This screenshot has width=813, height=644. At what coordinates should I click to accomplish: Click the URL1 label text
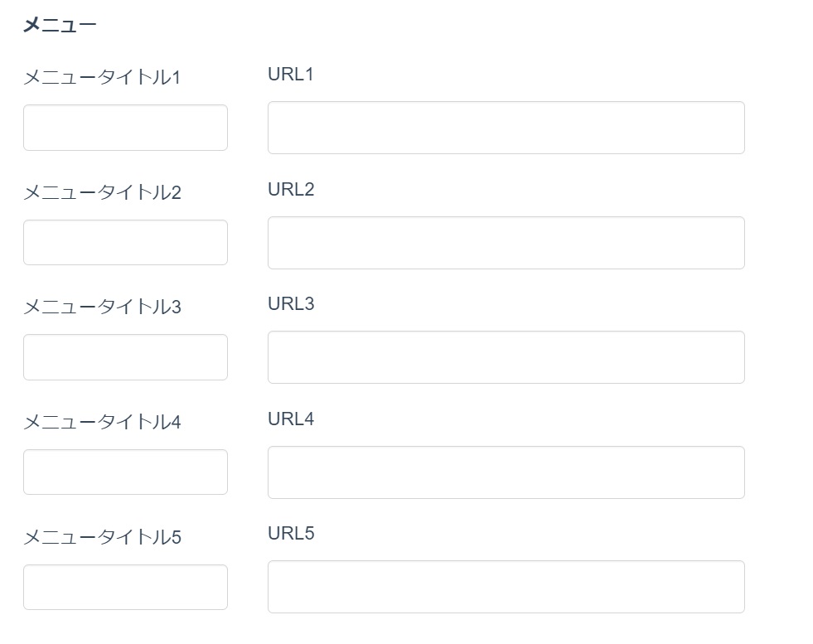(x=291, y=75)
